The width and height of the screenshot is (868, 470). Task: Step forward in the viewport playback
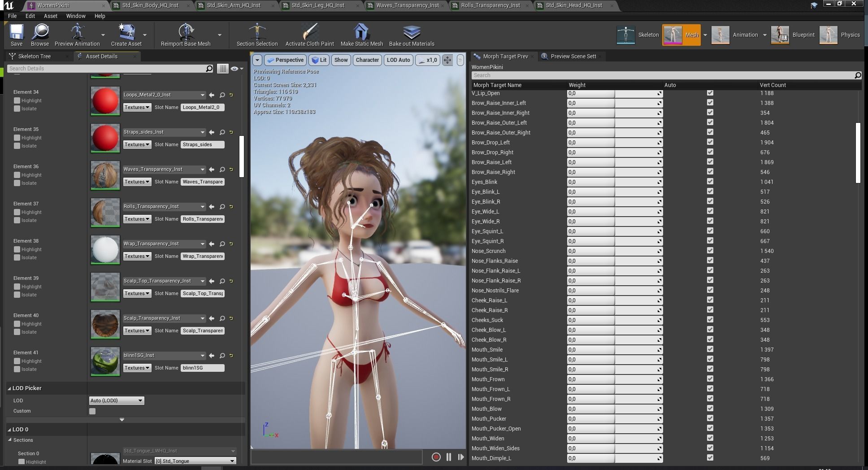[x=460, y=457]
